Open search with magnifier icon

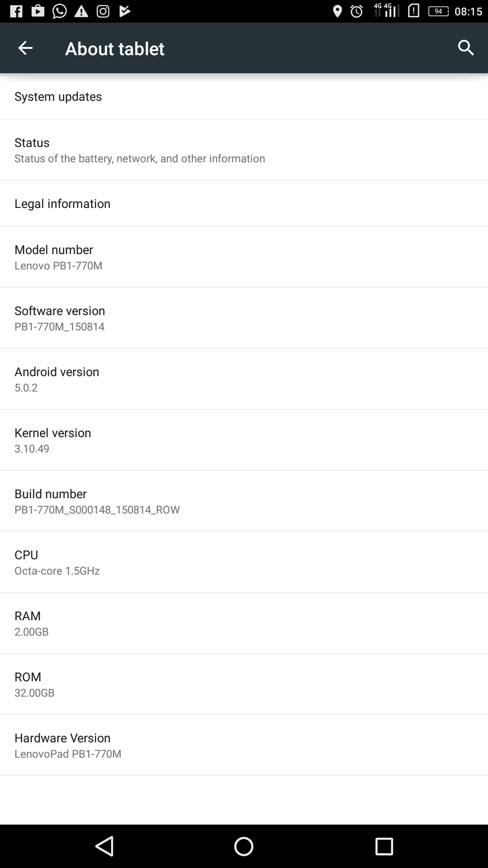pyautogui.click(x=466, y=48)
